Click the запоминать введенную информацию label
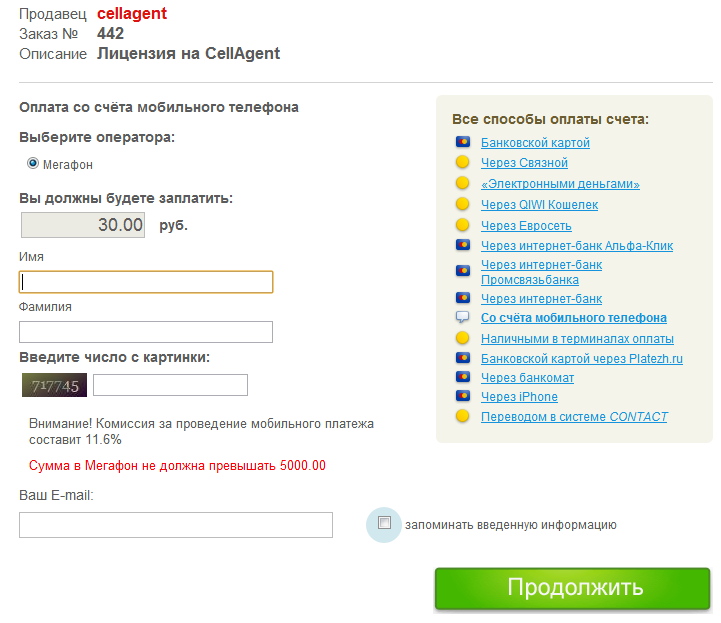The image size is (721, 623). tap(510, 525)
